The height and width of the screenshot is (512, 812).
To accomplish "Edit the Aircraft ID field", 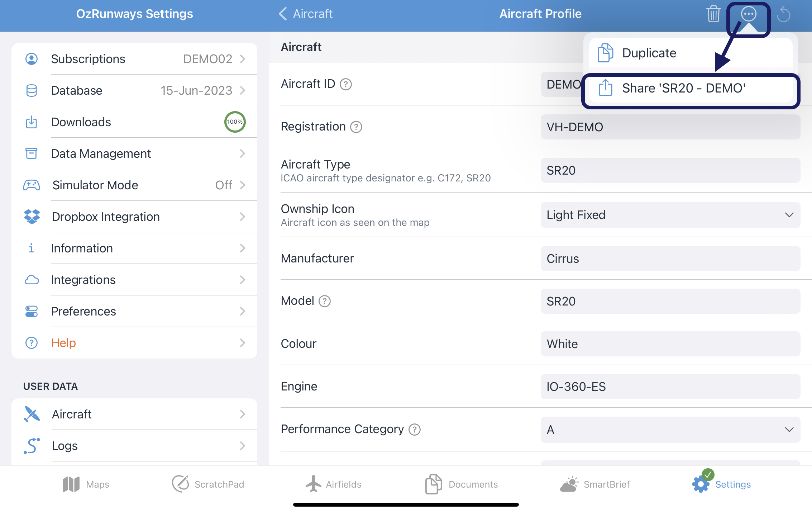I will 562,84.
